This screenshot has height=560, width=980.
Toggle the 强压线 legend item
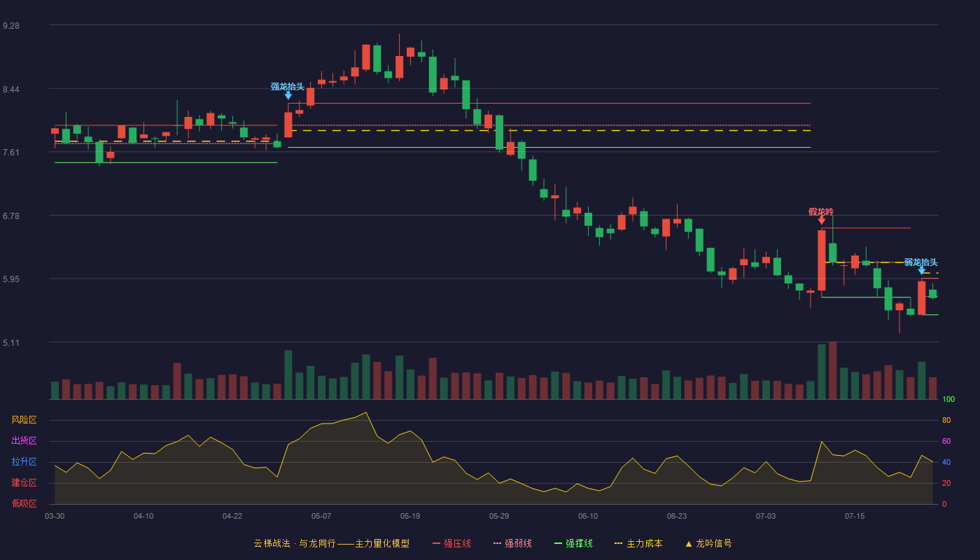[451, 543]
